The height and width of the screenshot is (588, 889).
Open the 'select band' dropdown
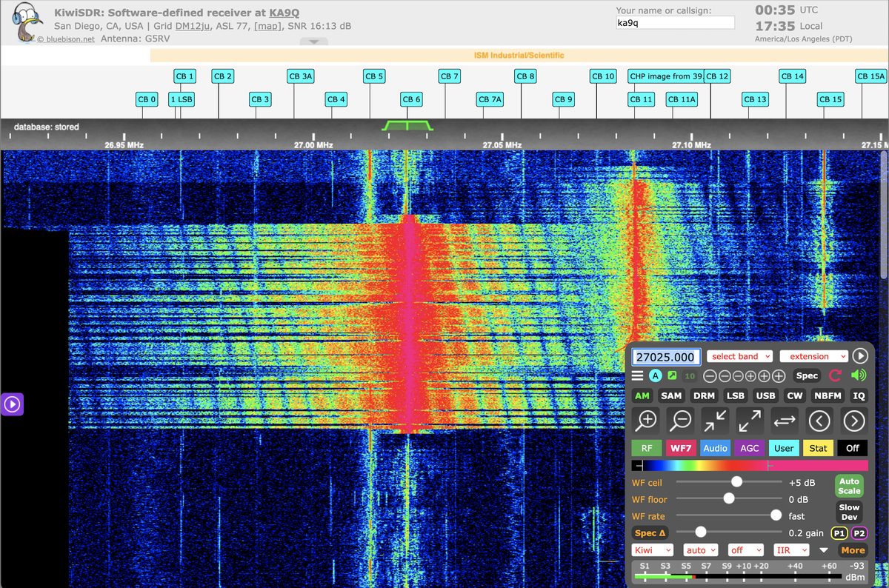pyautogui.click(x=740, y=356)
